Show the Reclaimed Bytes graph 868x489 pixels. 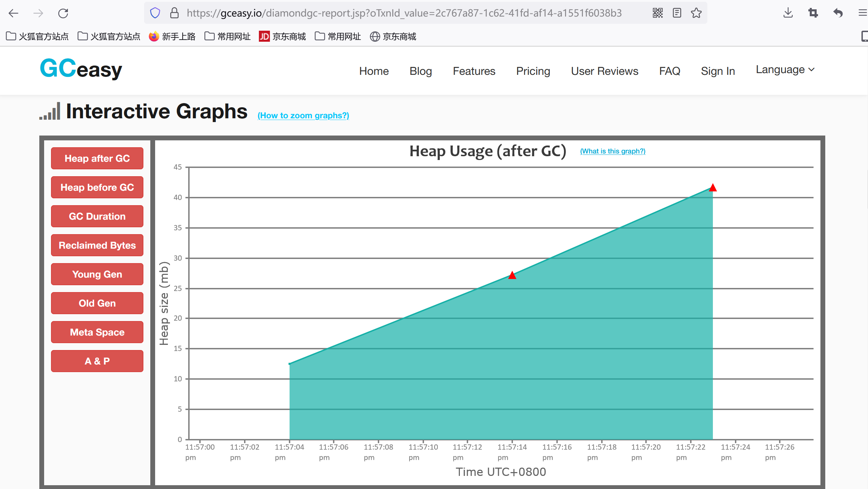(97, 245)
